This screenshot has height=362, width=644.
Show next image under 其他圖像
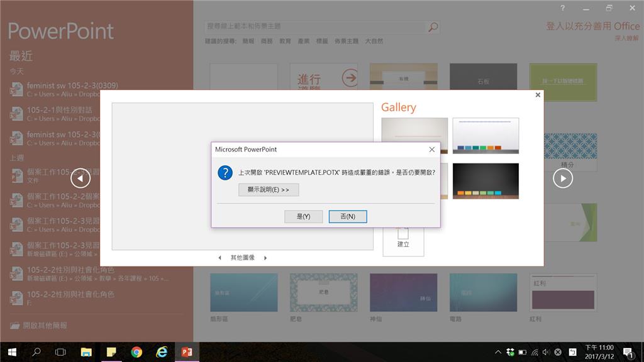pos(265,258)
